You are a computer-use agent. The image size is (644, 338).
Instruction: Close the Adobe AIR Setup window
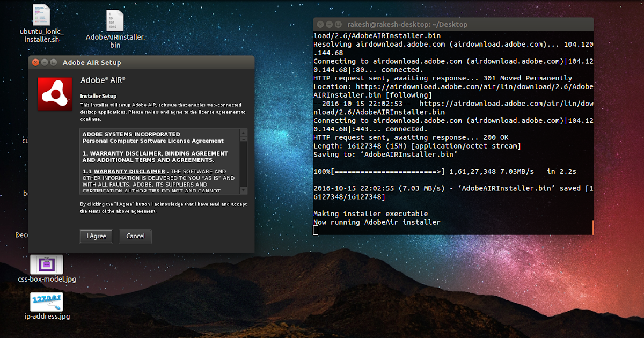click(35, 62)
